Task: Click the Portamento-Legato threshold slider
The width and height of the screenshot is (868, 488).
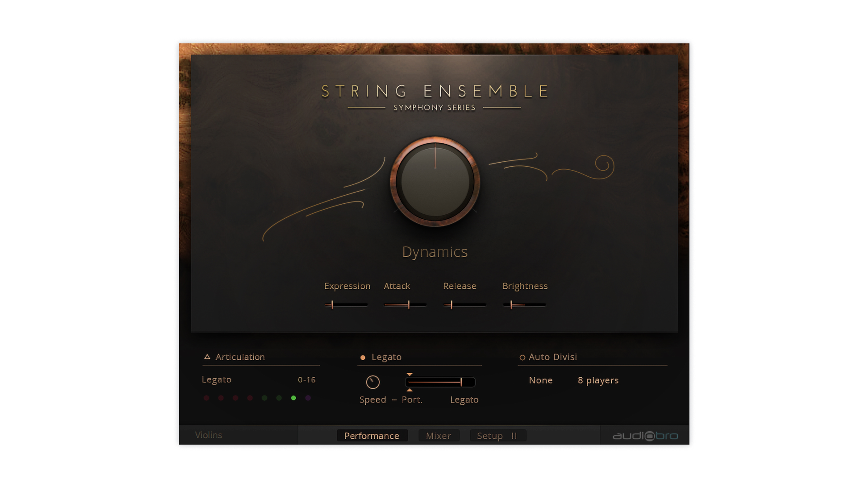Action: [440, 382]
